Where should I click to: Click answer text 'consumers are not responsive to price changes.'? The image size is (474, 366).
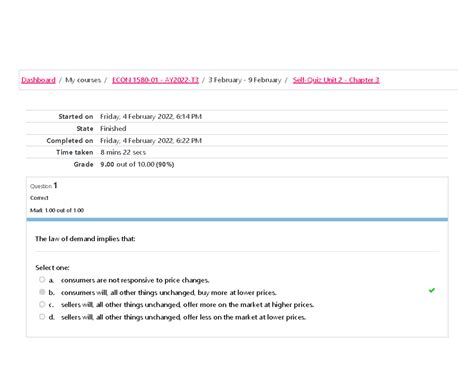(135, 280)
